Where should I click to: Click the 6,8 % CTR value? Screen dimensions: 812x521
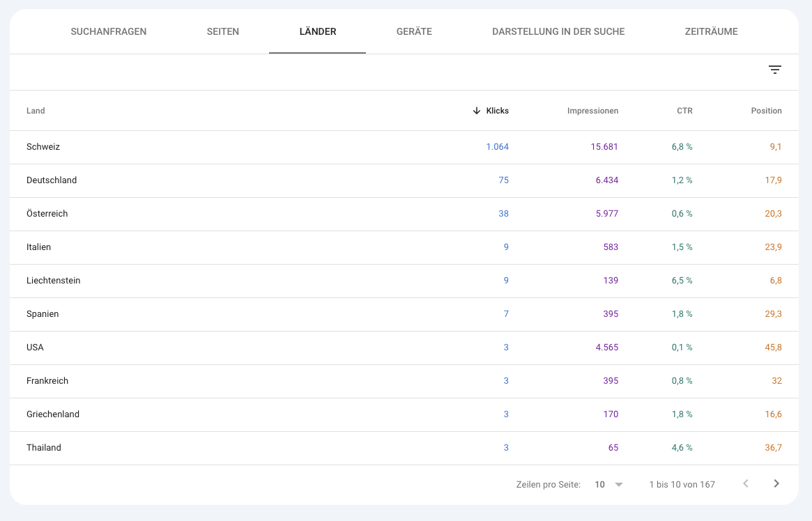(x=682, y=147)
